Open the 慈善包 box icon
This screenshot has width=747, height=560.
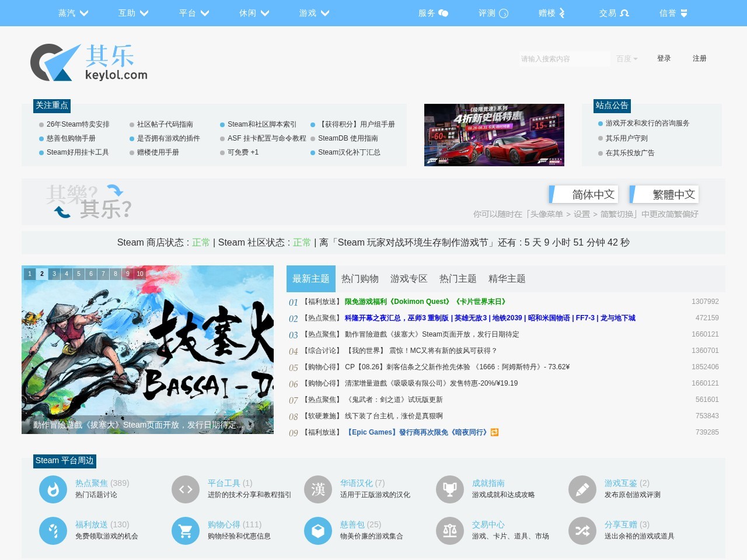tap(318, 531)
